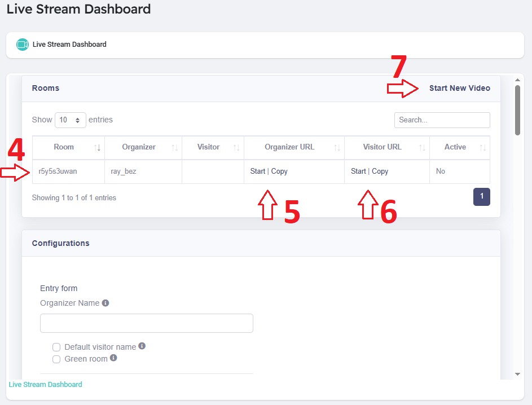The width and height of the screenshot is (532, 405).
Task: Click Default visitor name info icon
Action: click(142, 346)
